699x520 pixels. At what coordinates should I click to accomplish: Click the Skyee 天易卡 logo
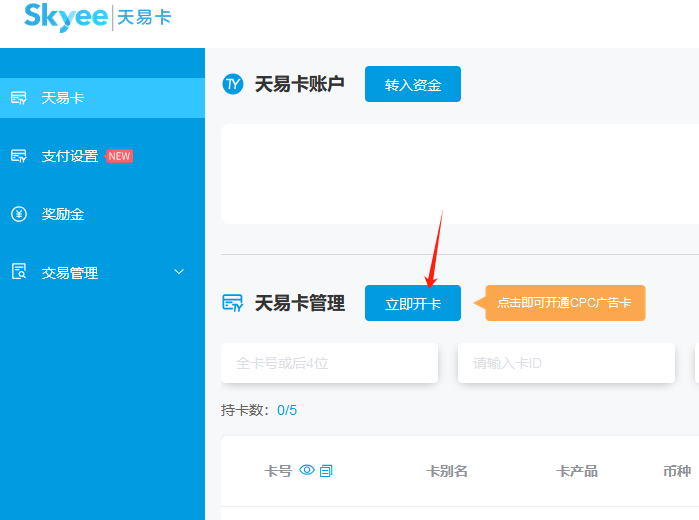click(98, 17)
